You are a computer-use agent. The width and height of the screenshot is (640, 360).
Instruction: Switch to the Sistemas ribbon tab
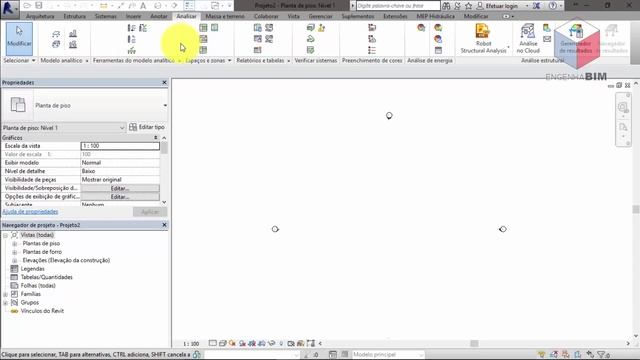(105, 16)
